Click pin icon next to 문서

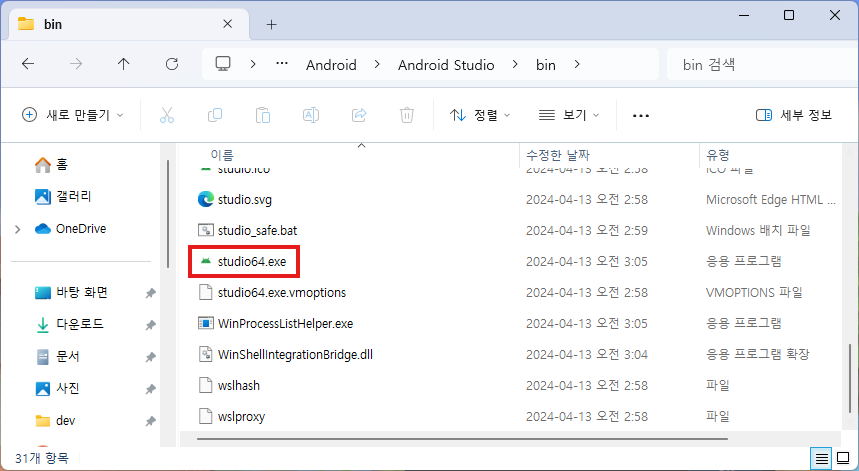click(150, 358)
